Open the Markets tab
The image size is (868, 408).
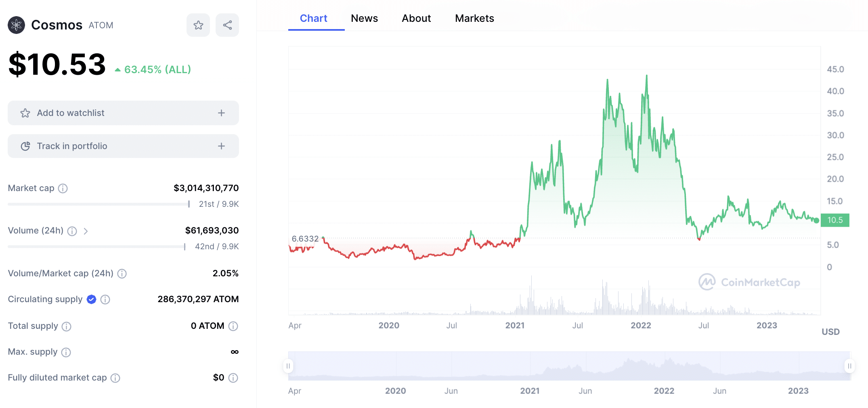pos(474,18)
